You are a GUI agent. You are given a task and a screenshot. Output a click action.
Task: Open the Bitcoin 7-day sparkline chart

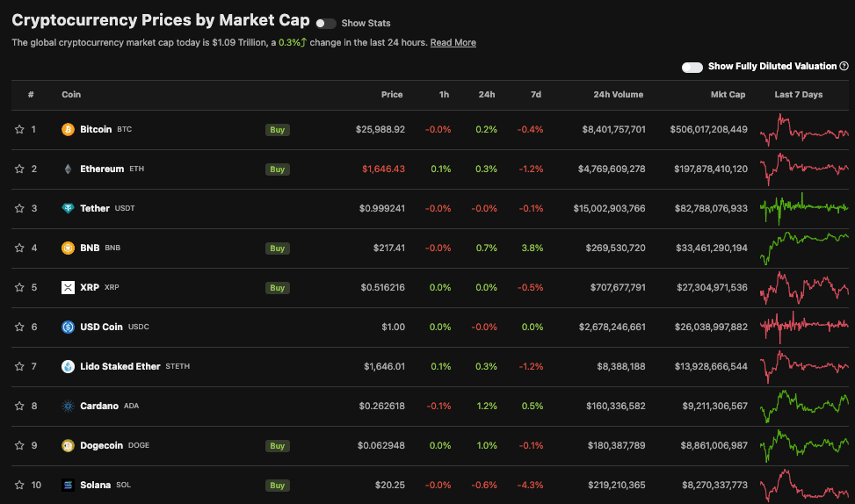click(x=804, y=130)
